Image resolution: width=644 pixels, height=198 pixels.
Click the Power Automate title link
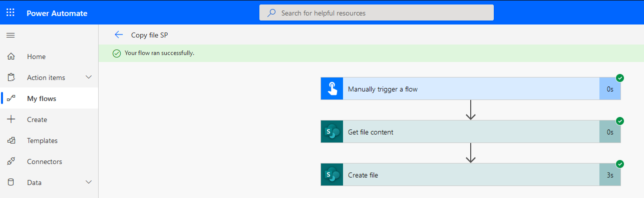point(57,13)
